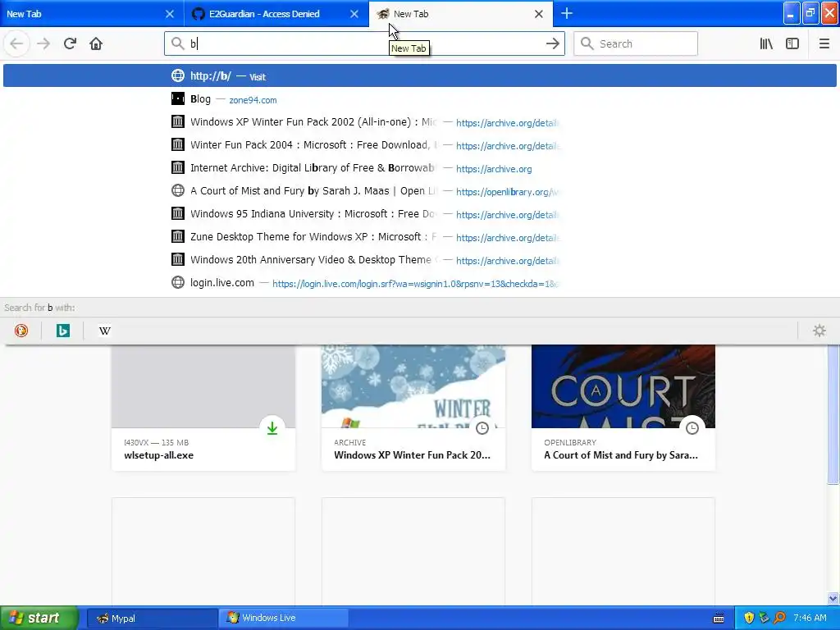Select Zune Desktop Theme for Windows XP suggestion
The image size is (840, 630).
click(419, 237)
